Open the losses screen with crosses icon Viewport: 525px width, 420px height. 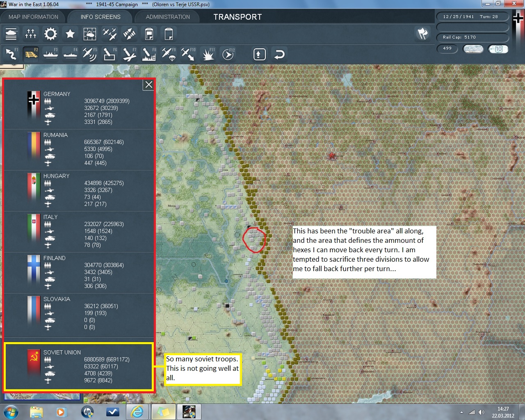(31, 34)
